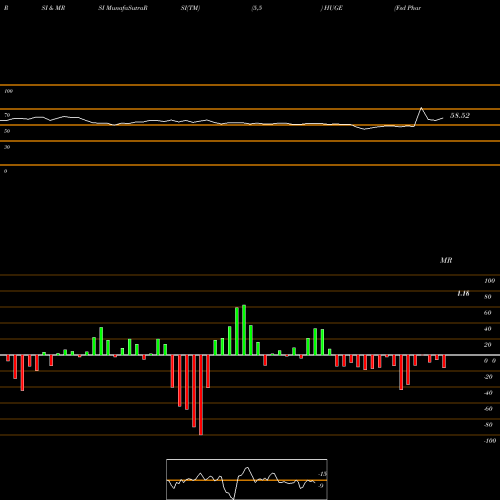
Task: Click the RSI axis label 100
Action: (x=8, y=91)
